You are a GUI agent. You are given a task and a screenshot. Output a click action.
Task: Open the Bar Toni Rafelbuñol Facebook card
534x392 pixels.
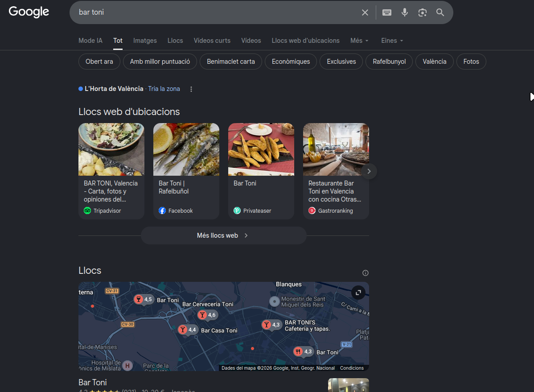point(186,171)
